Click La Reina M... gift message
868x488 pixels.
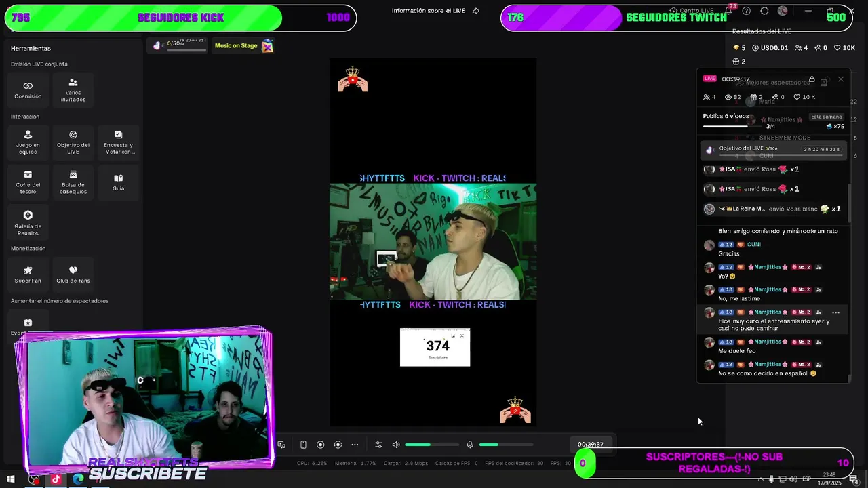(773, 209)
